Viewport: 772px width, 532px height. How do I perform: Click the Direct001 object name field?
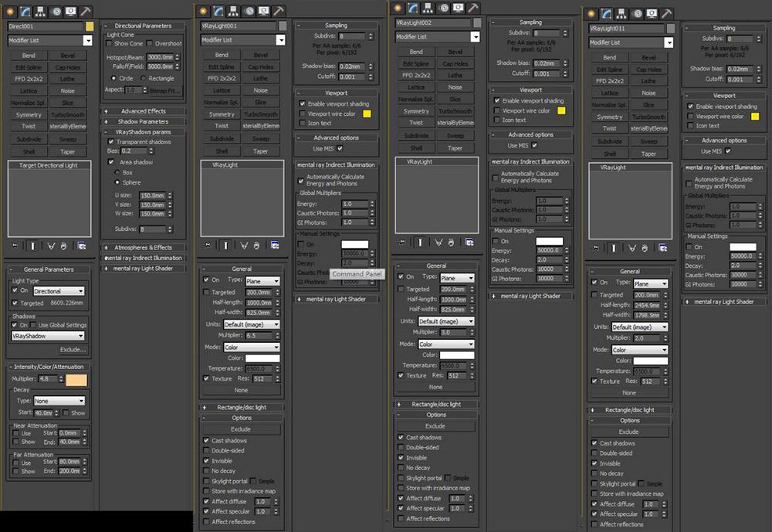[x=46, y=26]
